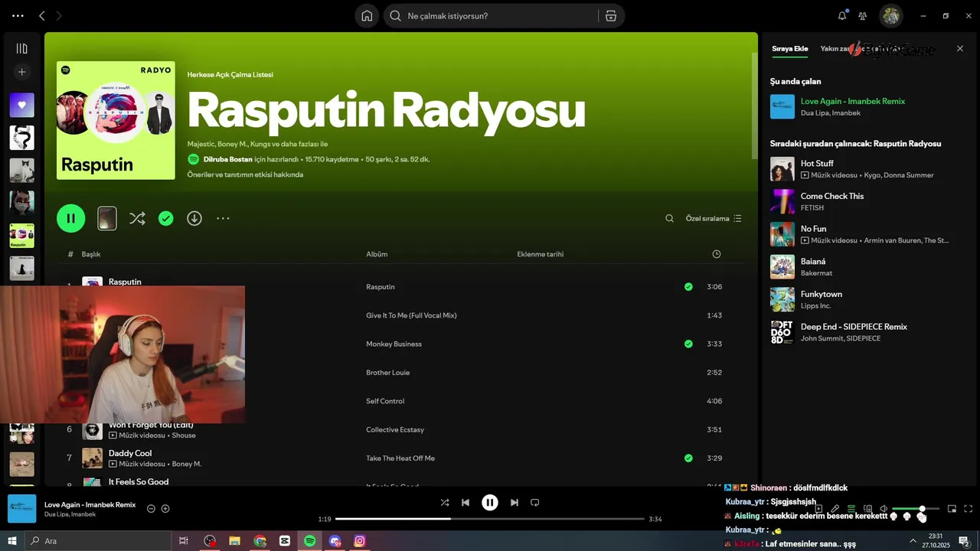Open Özel sıralama sort dropdown
The width and height of the screenshot is (980, 551).
pos(714,218)
